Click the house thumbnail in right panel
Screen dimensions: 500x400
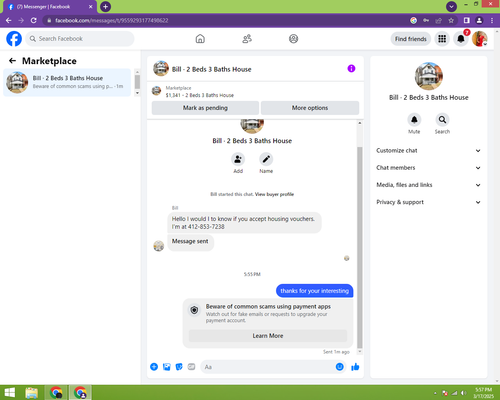coord(429,76)
